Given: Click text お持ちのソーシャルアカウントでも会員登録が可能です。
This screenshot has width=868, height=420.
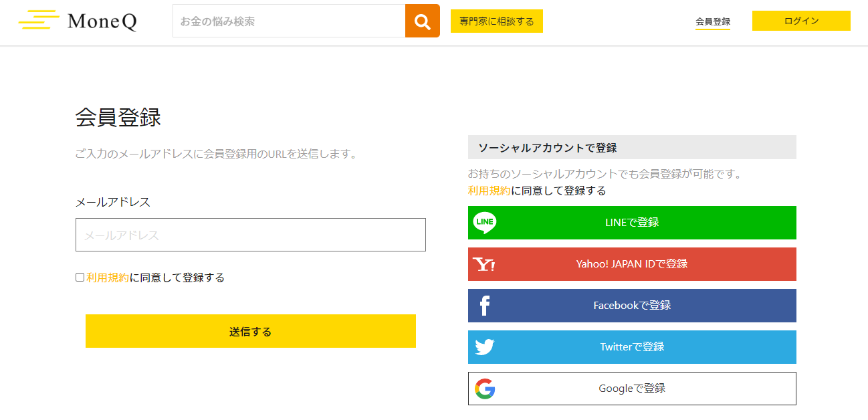Looking at the screenshot, I should click(x=605, y=174).
